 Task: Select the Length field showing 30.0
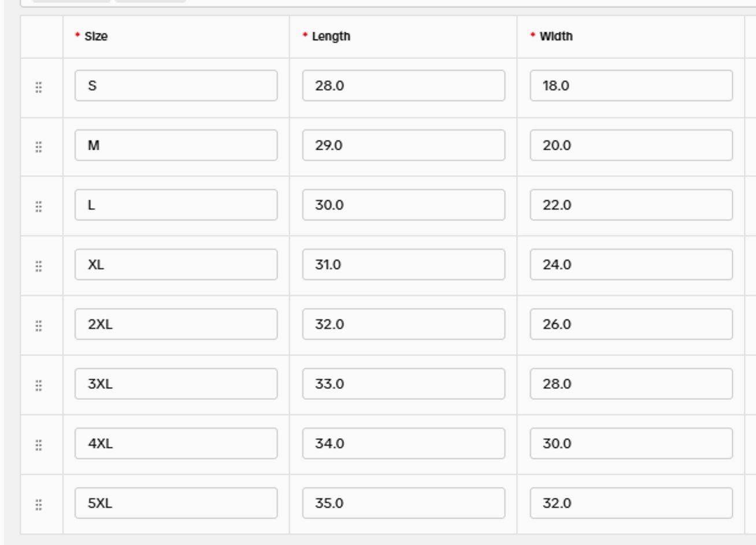coord(403,205)
